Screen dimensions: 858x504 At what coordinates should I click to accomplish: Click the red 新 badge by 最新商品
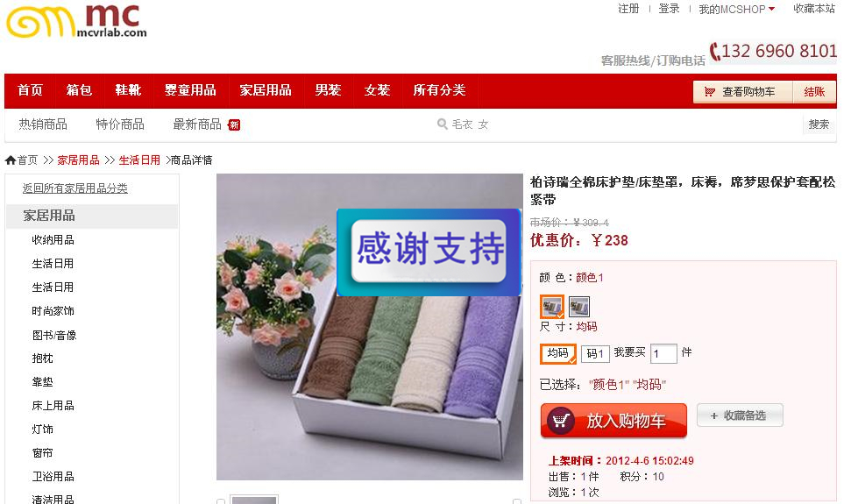tap(234, 124)
